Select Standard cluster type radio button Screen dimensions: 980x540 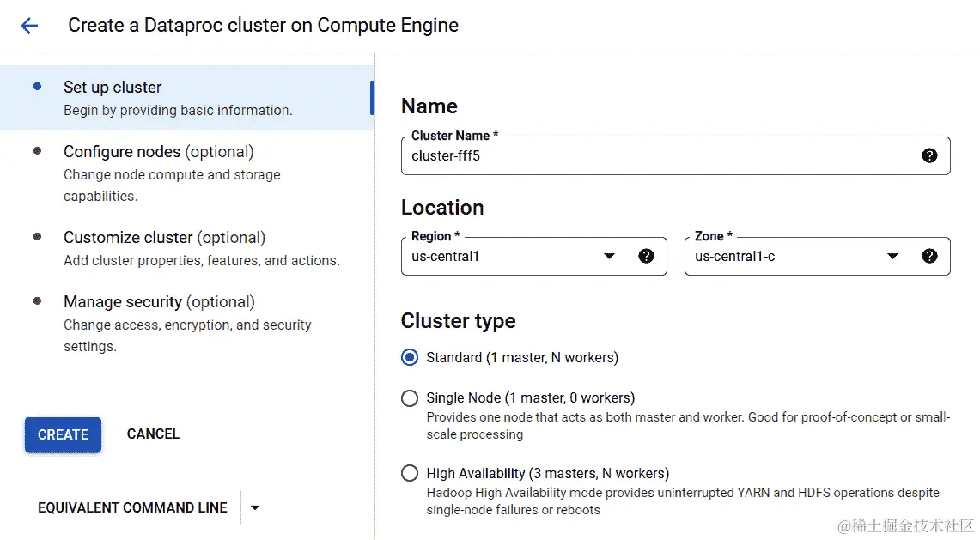pos(410,357)
